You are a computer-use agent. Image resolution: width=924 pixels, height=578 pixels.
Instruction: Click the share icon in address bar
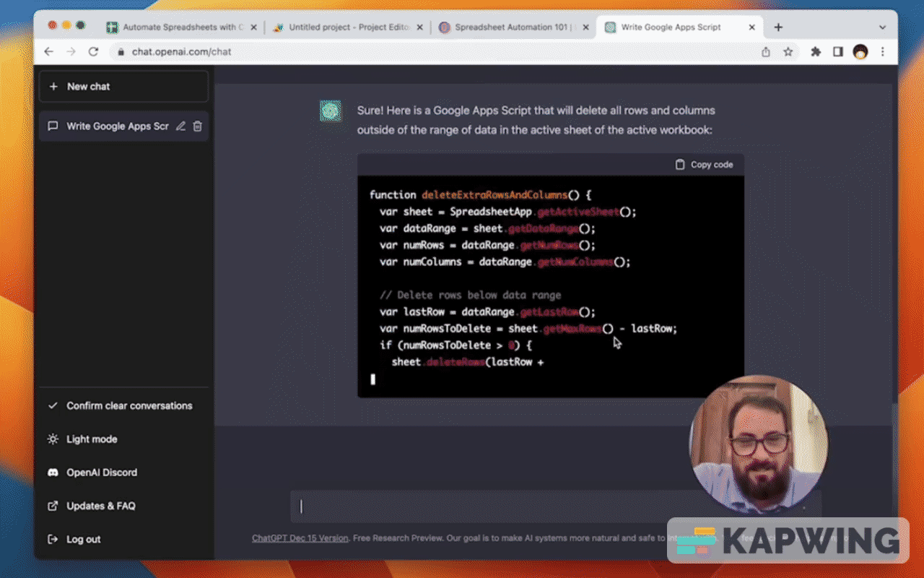tap(766, 52)
